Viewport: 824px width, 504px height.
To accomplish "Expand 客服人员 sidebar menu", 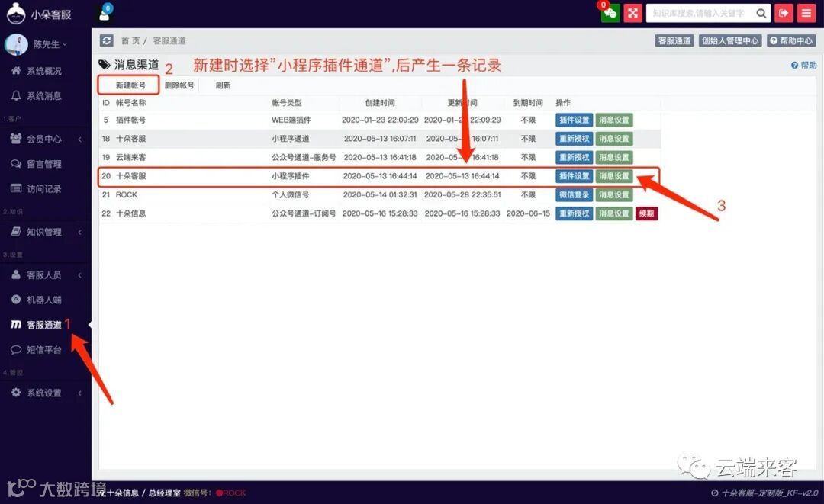I will 46,275.
